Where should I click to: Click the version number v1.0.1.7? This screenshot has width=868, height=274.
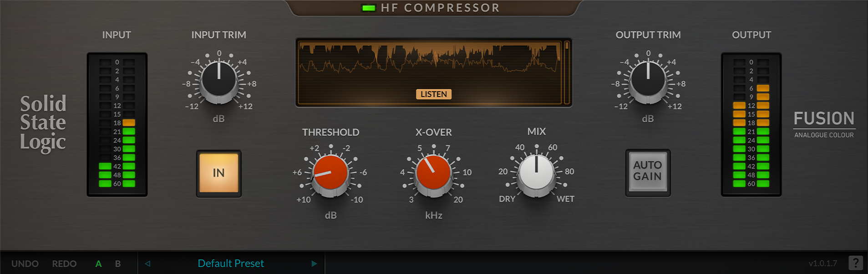823,264
